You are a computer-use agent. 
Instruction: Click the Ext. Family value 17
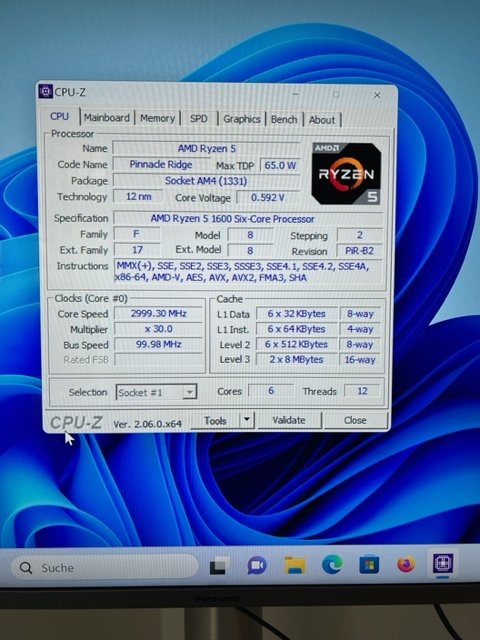(137, 250)
